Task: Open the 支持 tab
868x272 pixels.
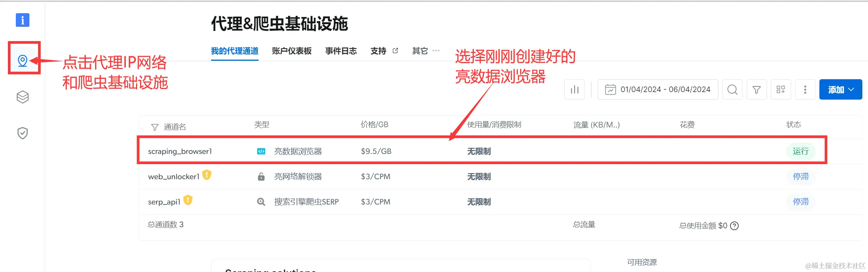Action: coord(378,51)
